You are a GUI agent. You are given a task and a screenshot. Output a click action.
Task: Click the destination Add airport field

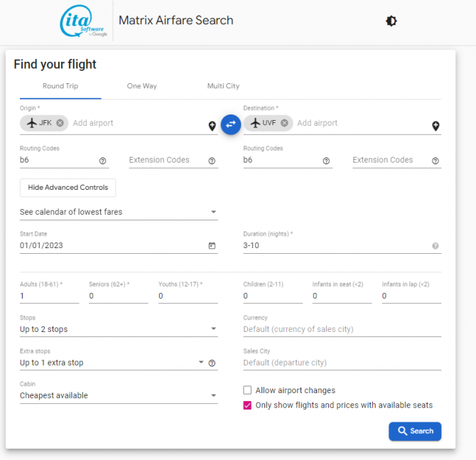point(362,123)
